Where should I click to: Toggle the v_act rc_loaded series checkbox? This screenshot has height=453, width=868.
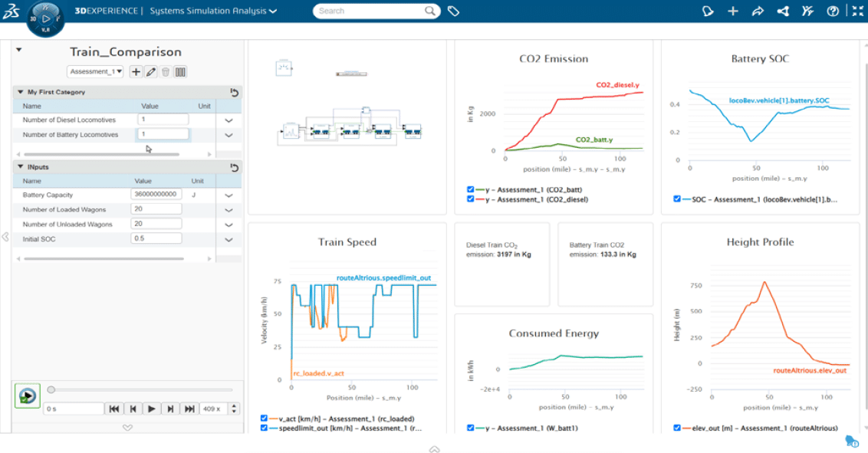pyautogui.click(x=264, y=419)
